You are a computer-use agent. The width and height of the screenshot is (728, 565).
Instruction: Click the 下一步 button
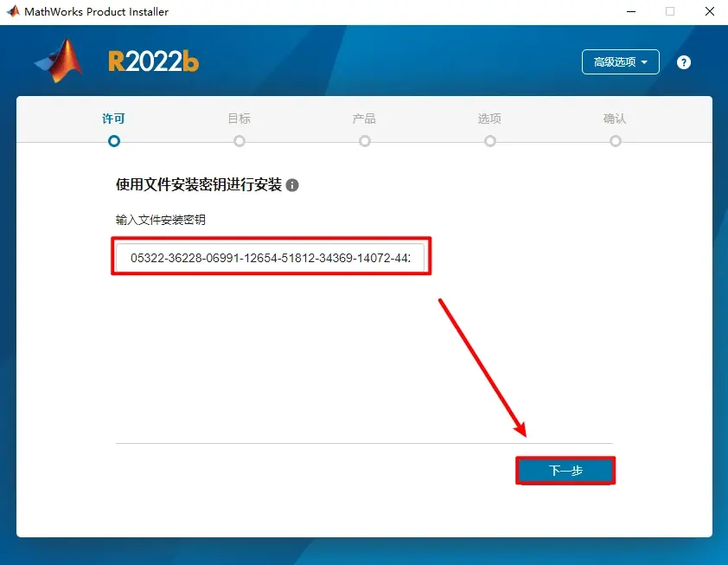[565, 471]
